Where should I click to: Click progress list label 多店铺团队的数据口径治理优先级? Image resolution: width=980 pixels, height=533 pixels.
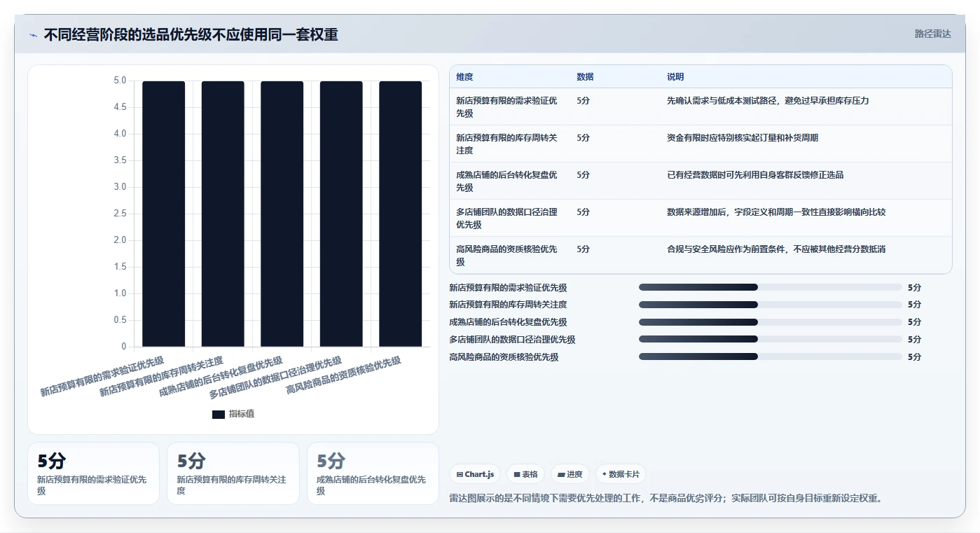point(512,340)
